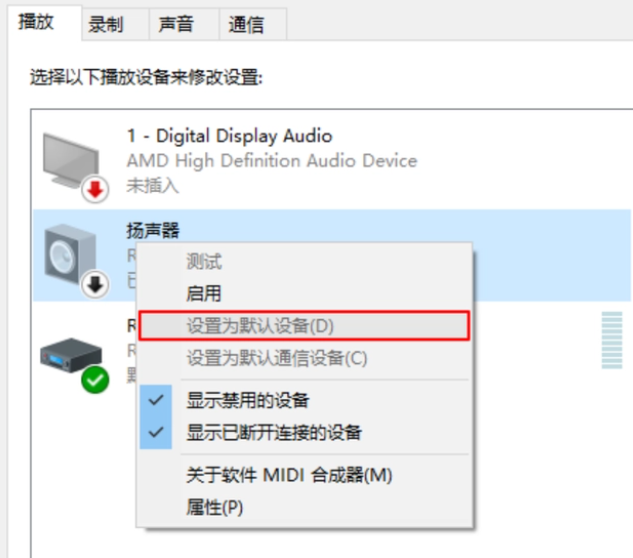Open 属性(P) from the context menu
Viewport: 633px width, 558px height.
pos(214,507)
